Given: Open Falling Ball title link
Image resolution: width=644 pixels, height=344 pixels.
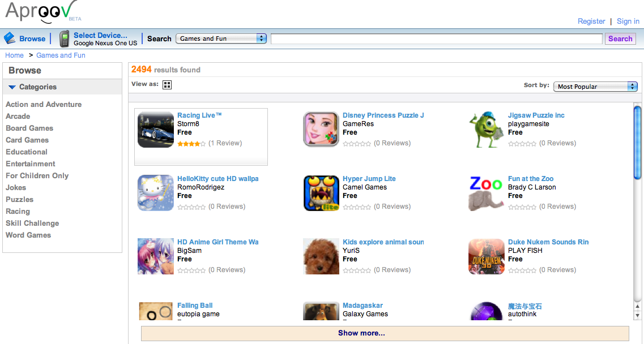Looking at the screenshot, I should (195, 306).
